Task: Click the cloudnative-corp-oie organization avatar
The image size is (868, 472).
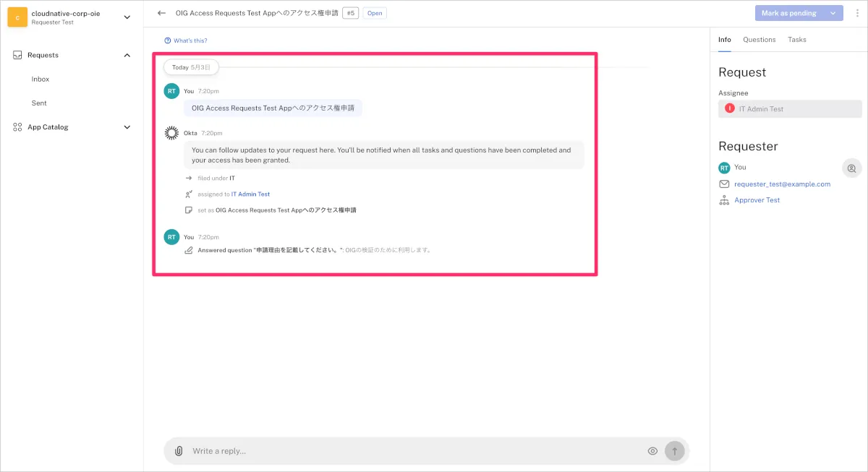Action: pos(17,17)
